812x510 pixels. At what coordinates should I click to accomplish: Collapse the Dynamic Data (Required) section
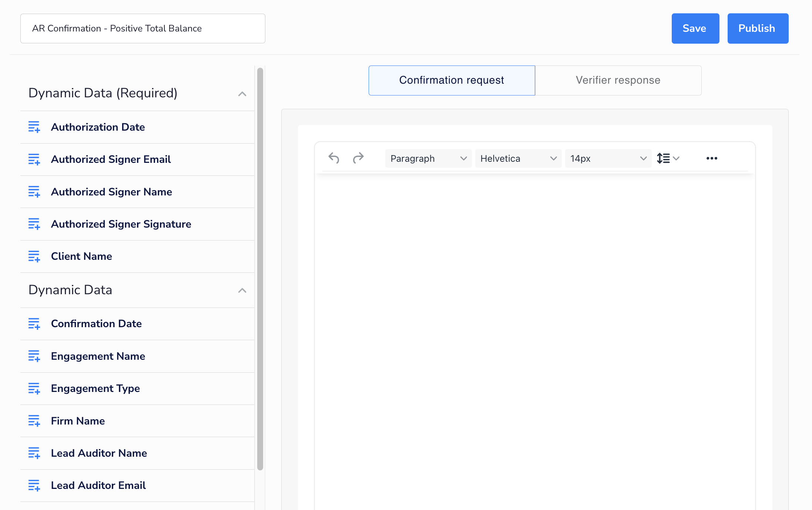coord(242,94)
